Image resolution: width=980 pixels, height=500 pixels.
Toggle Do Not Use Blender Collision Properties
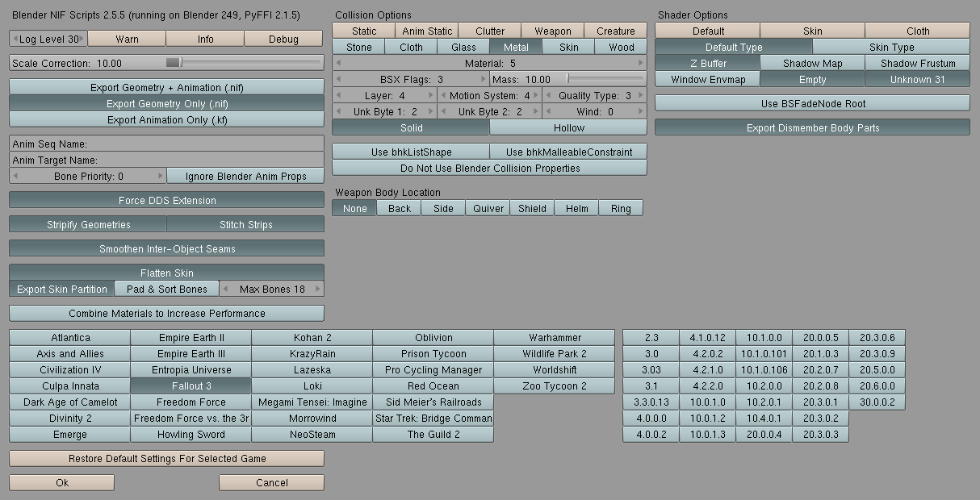(x=489, y=168)
